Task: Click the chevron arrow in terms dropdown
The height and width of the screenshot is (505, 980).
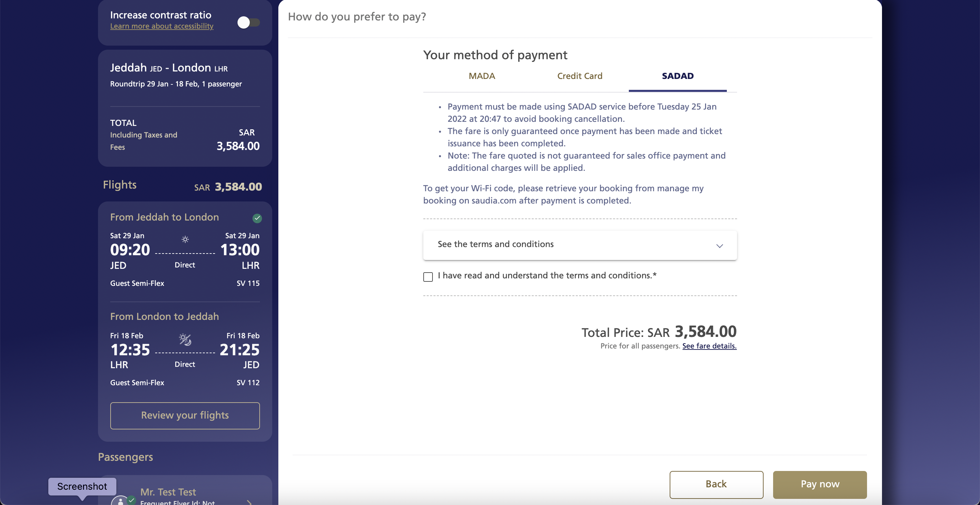Action: [x=719, y=246]
